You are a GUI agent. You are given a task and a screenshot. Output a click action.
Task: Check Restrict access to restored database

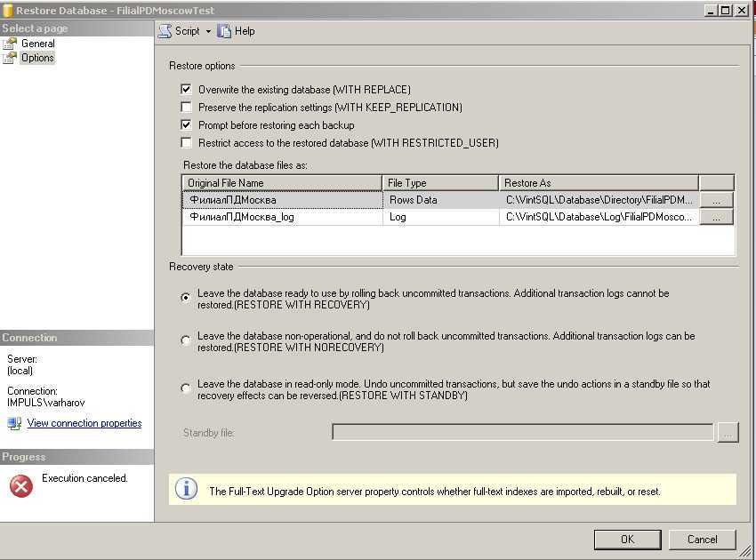coord(186,143)
